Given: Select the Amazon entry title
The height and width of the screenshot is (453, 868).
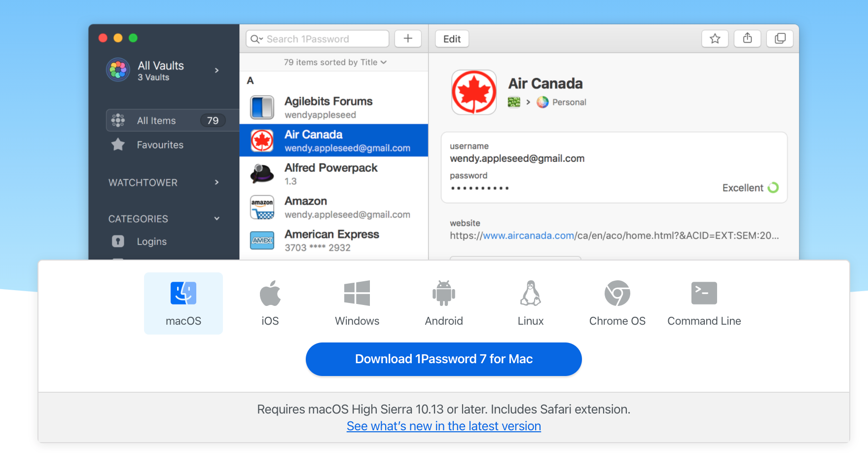Looking at the screenshot, I should click(306, 201).
